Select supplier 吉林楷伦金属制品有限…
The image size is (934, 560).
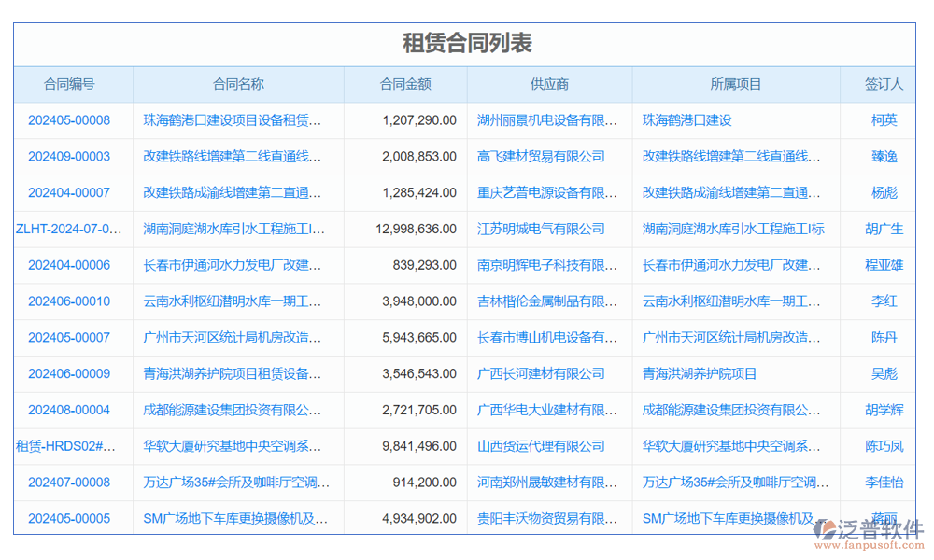click(x=547, y=301)
